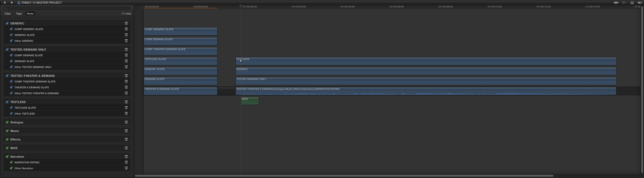Minimize clips for the TEXTLESS role

pos(126,102)
